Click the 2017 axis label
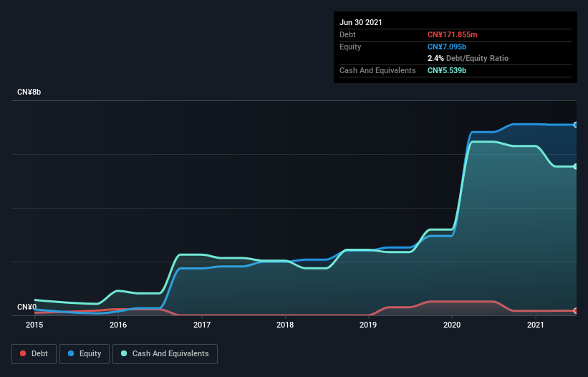This screenshot has height=377, width=588. (x=202, y=325)
